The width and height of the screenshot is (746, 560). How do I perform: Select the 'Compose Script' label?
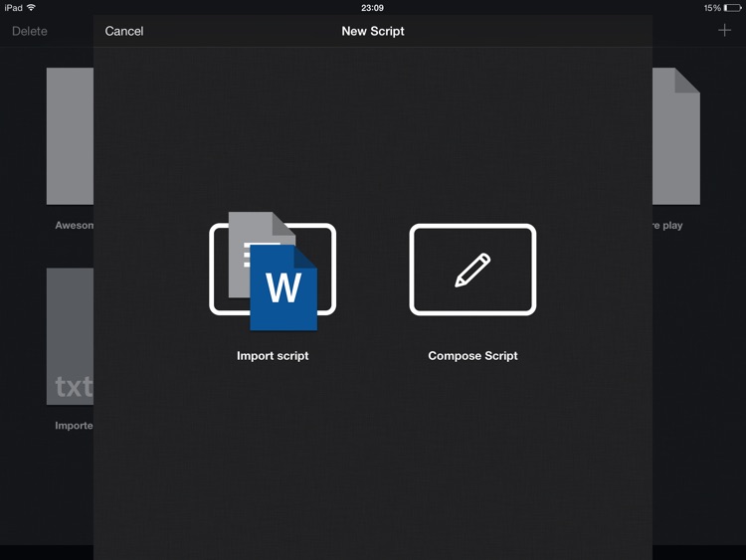click(472, 356)
